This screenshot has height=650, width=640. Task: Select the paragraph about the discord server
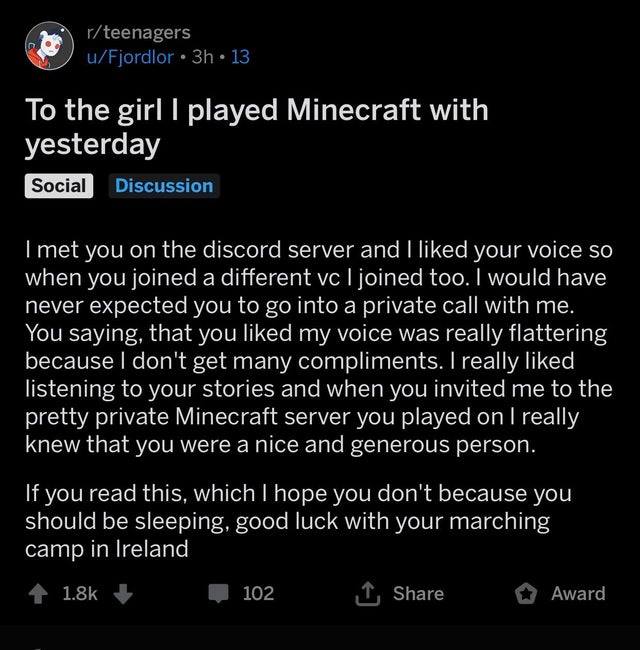(x=319, y=347)
